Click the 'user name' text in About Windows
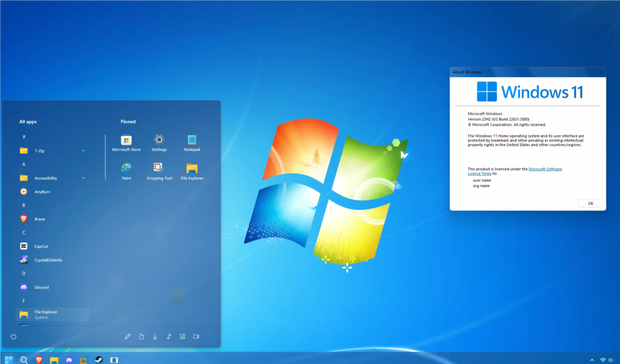This screenshot has height=364, width=620. (482, 180)
